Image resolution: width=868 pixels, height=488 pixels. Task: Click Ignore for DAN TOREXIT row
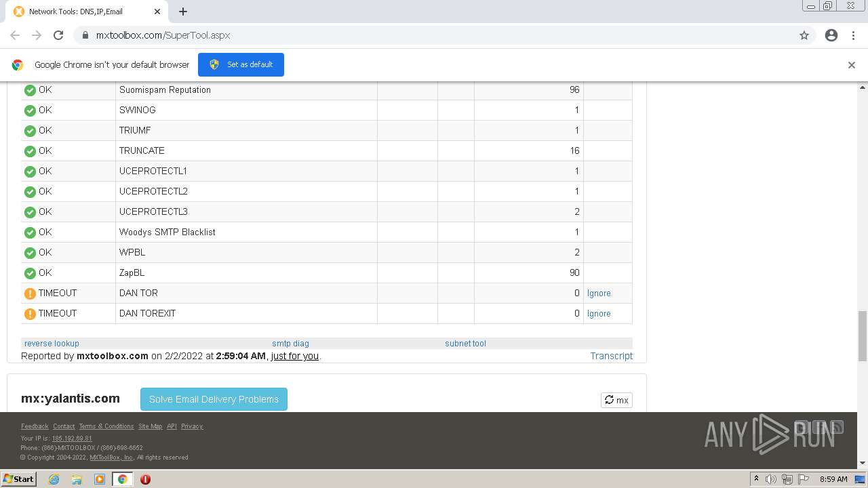[x=599, y=314]
